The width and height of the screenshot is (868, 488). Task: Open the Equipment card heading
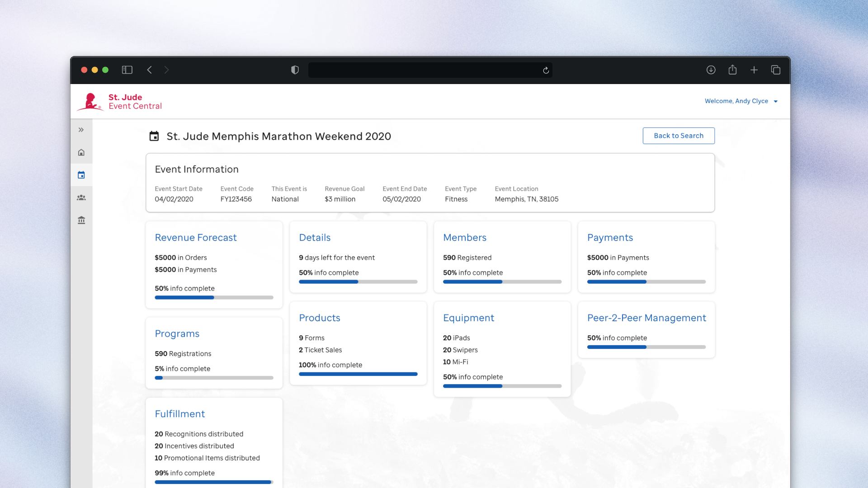tap(468, 318)
